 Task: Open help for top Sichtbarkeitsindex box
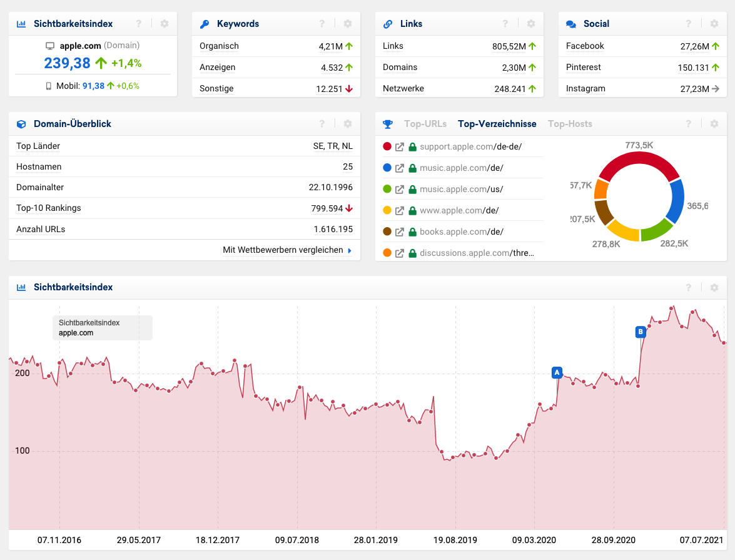click(x=138, y=23)
